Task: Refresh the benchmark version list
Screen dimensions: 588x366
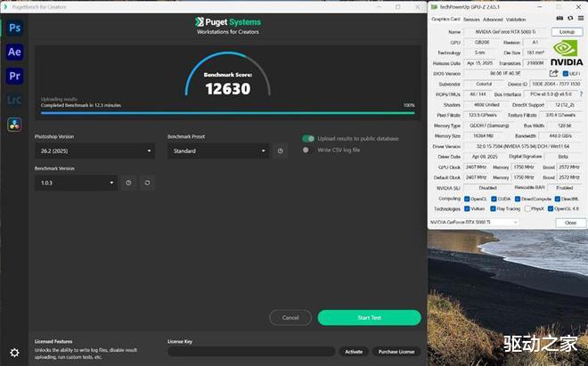Action: click(147, 183)
